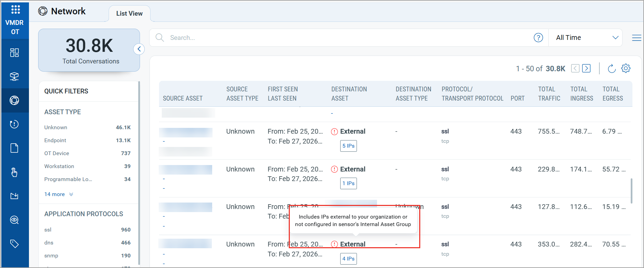This screenshot has height=268, width=644.
Task: Open the Dashboard icon in sidebar
Action: click(14, 53)
